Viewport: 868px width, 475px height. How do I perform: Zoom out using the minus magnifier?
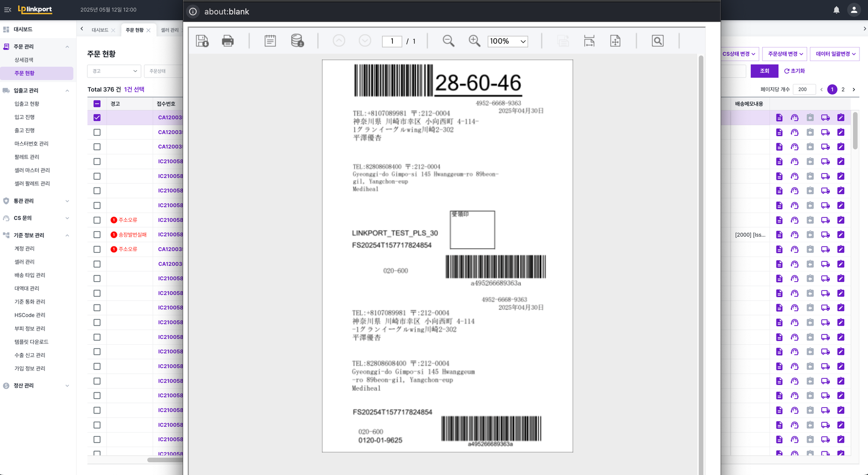click(x=448, y=41)
